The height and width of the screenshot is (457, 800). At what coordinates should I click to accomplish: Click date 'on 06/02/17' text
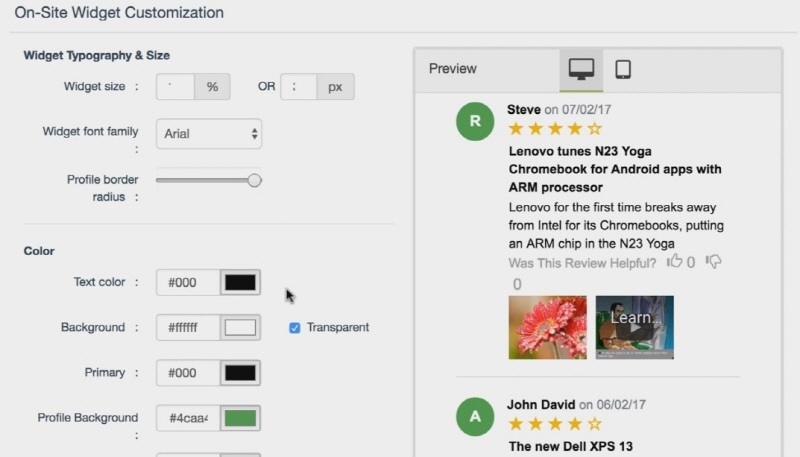[612, 405]
